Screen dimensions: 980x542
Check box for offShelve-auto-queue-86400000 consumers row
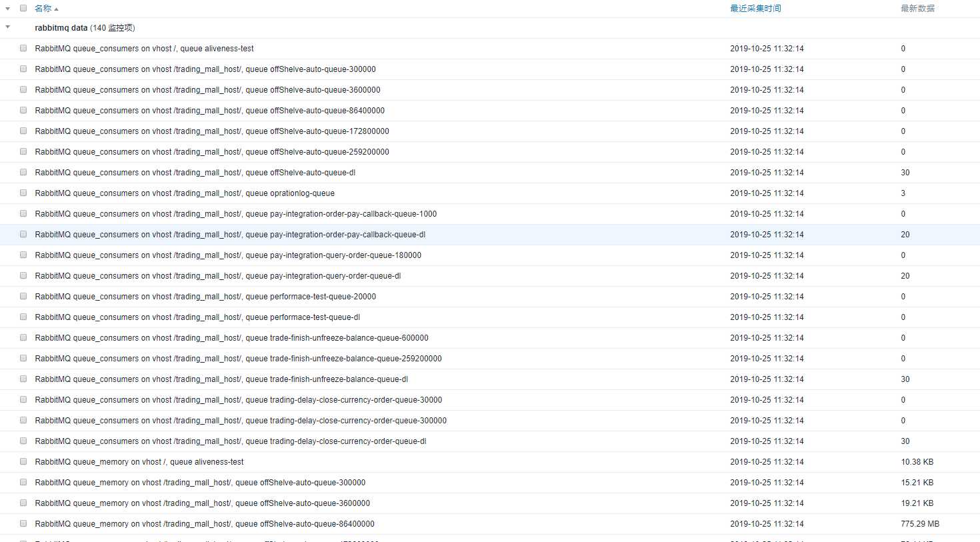pyautogui.click(x=23, y=110)
